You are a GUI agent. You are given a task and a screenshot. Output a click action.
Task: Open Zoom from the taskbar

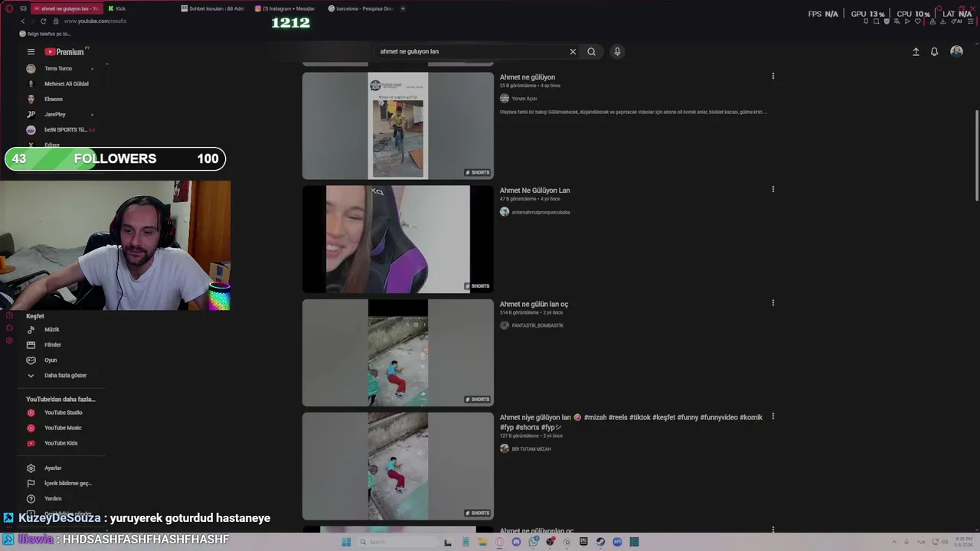click(x=617, y=542)
